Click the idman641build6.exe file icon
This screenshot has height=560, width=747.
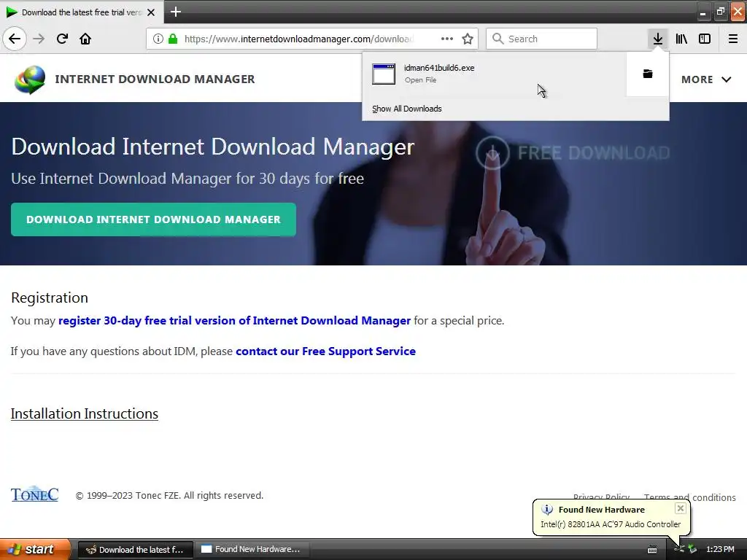pyautogui.click(x=384, y=74)
